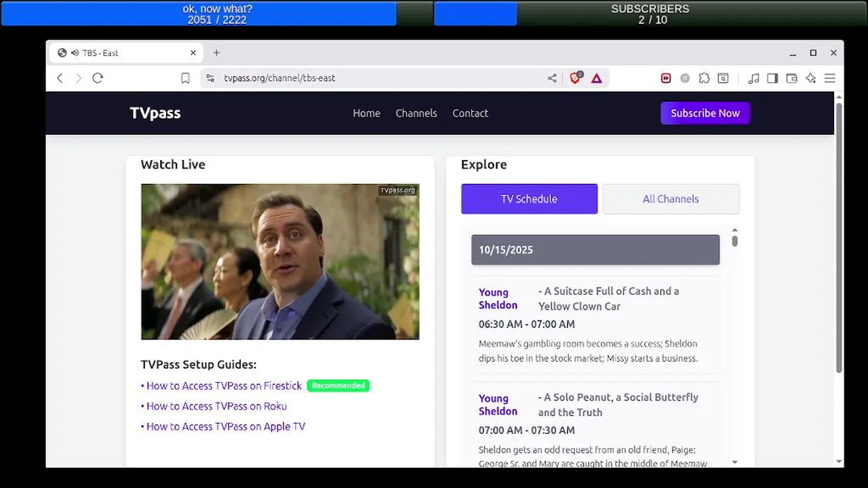868x488 pixels.
Task: Open the Contact nav link
Action: 470,113
